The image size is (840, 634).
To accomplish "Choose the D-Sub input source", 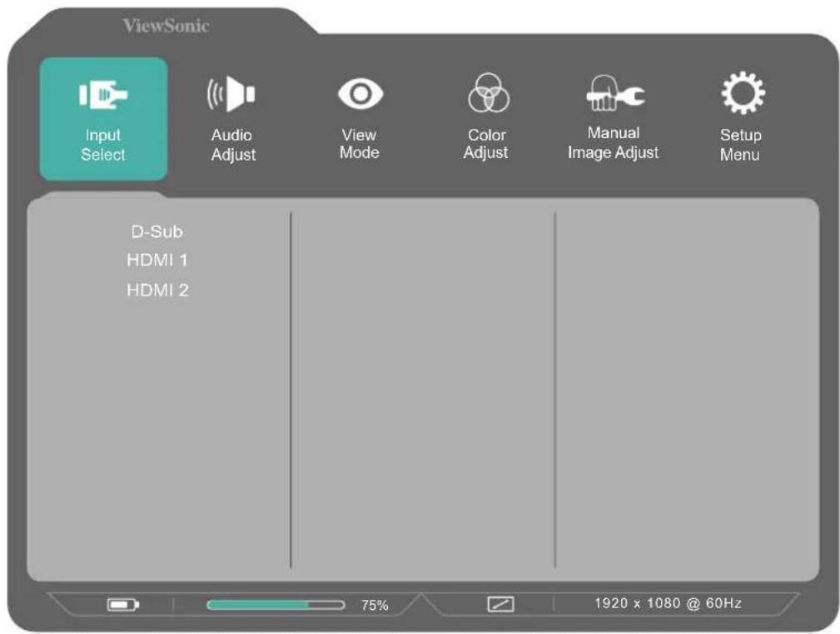I will coord(157,232).
